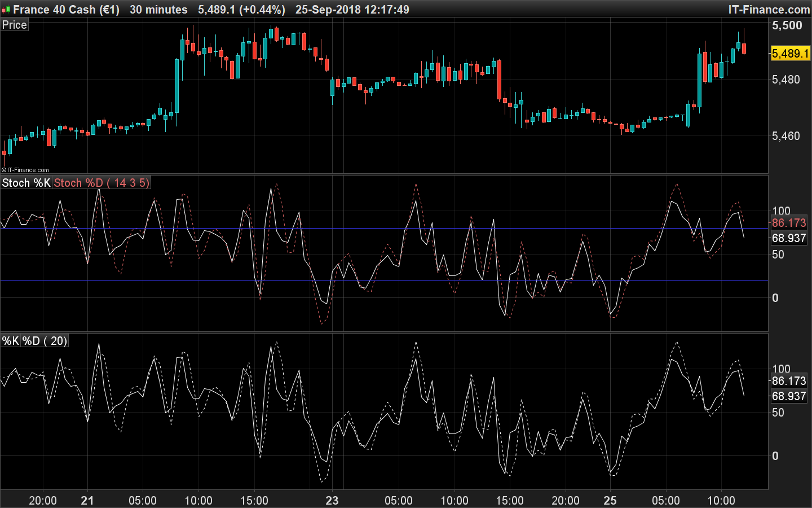Image resolution: width=812 pixels, height=508 pixels.
Task: Jump to the 25 date marker on time axis
Action: click(x=610, y=501)
